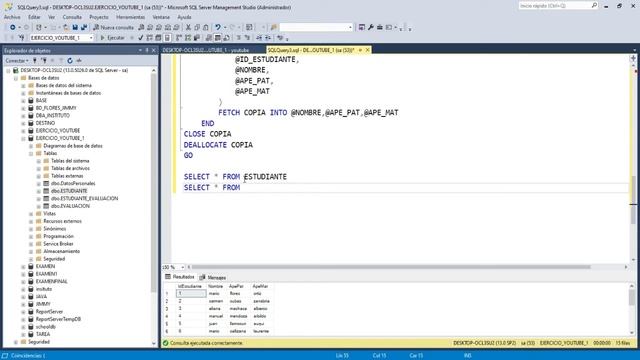The width and height of the screenshot is (640, 360).
Task: Select the ReportServerTempDB database
Action: point(58,319)
